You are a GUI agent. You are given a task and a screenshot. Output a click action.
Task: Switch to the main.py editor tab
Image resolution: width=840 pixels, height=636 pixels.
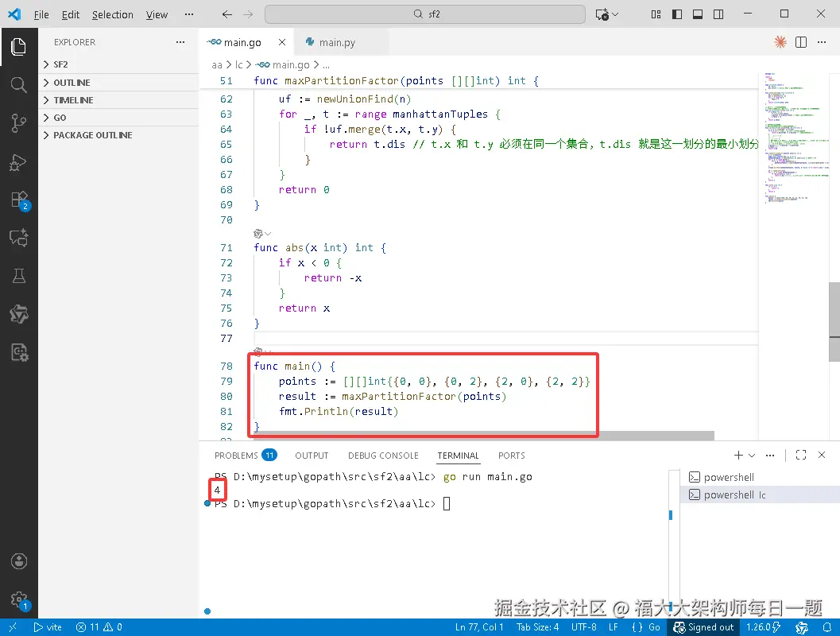pyautogui.click(x=338, y=42)
